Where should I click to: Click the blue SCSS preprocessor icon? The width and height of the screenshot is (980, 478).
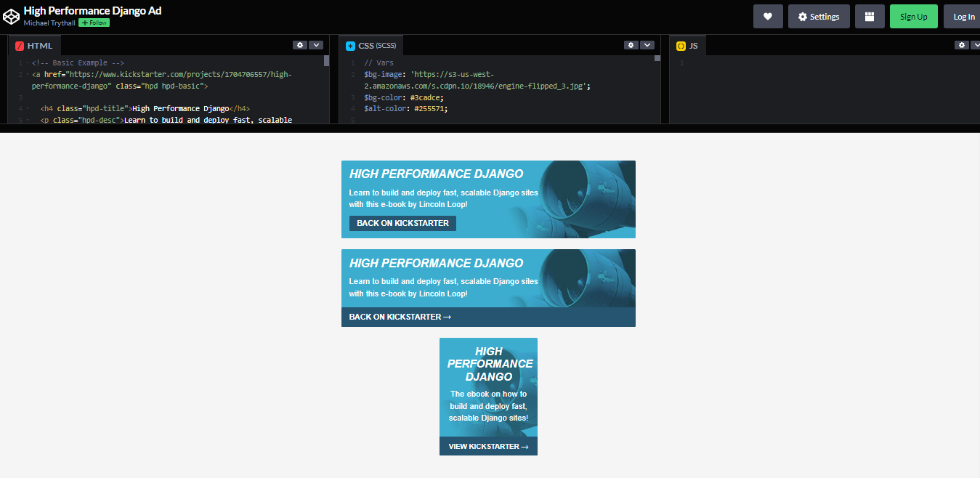coord(352,44)
